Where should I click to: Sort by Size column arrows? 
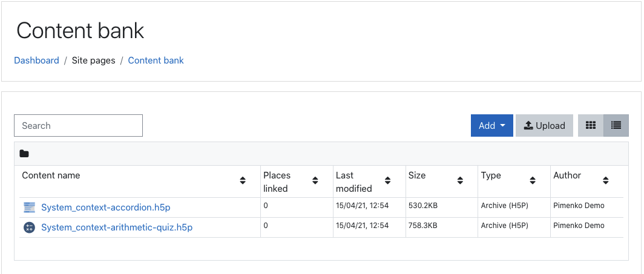point(460,180)
